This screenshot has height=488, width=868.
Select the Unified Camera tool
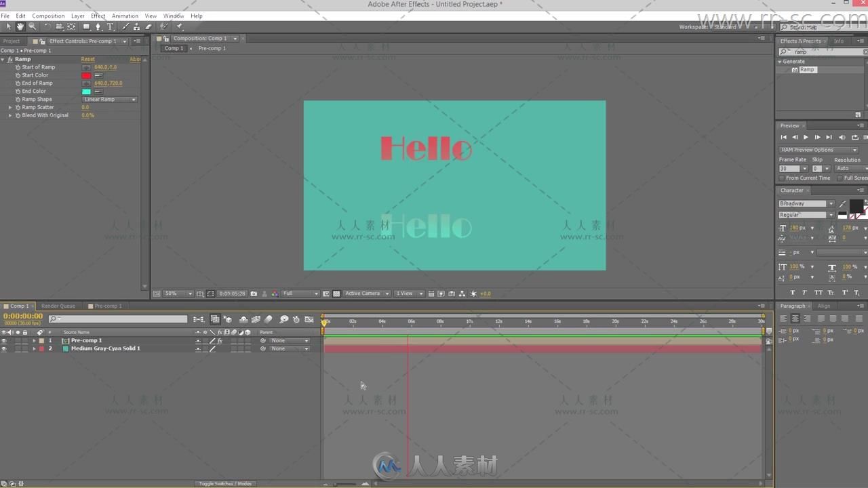point(60,26)
